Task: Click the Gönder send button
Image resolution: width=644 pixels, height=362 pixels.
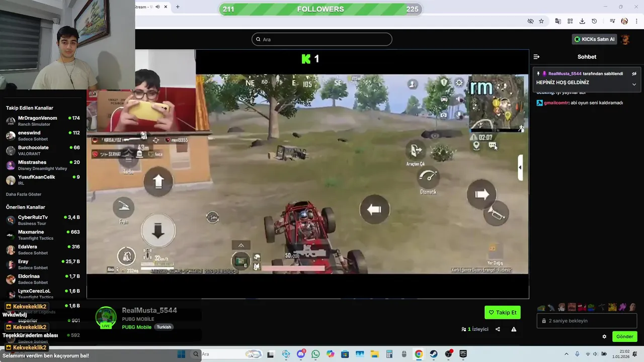Action: tap(624, 336)
